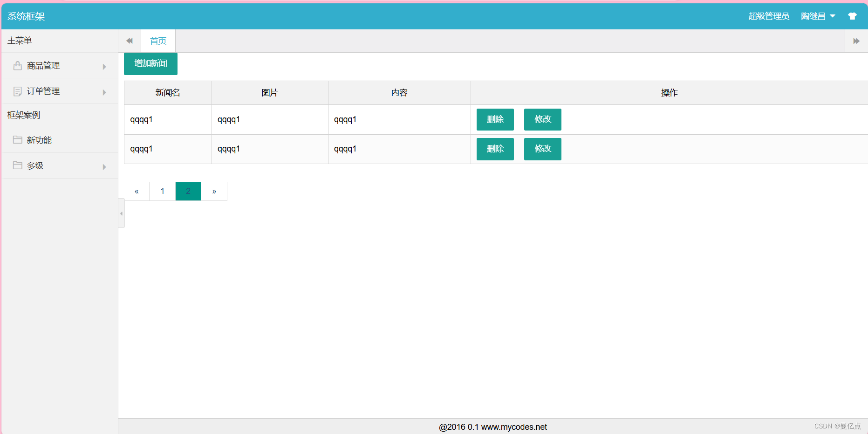The height and width of the screenshot is (434, 868).
Task: Click the folder icon beside 新功能
Action: (x=18, y=140)
